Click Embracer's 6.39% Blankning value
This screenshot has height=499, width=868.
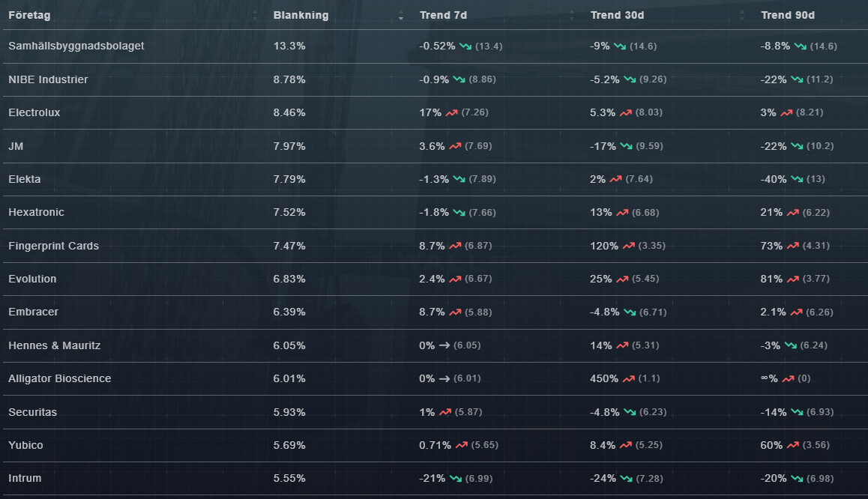289,312
